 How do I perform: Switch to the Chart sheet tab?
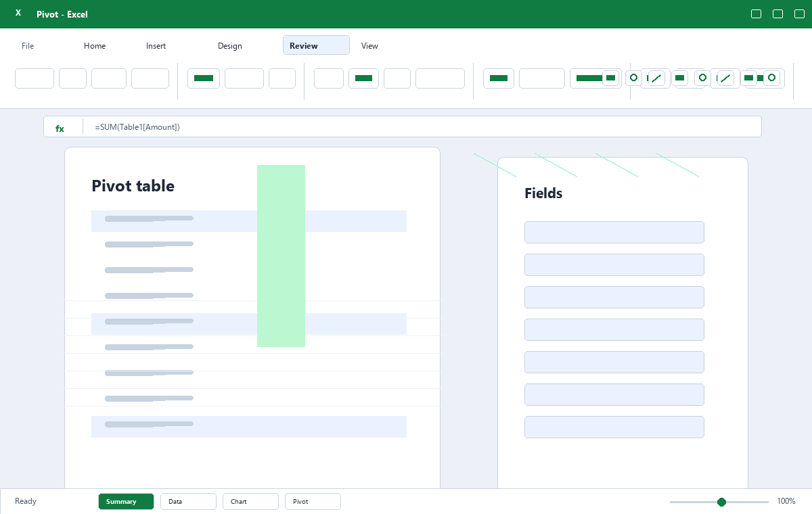pos(250,501)
